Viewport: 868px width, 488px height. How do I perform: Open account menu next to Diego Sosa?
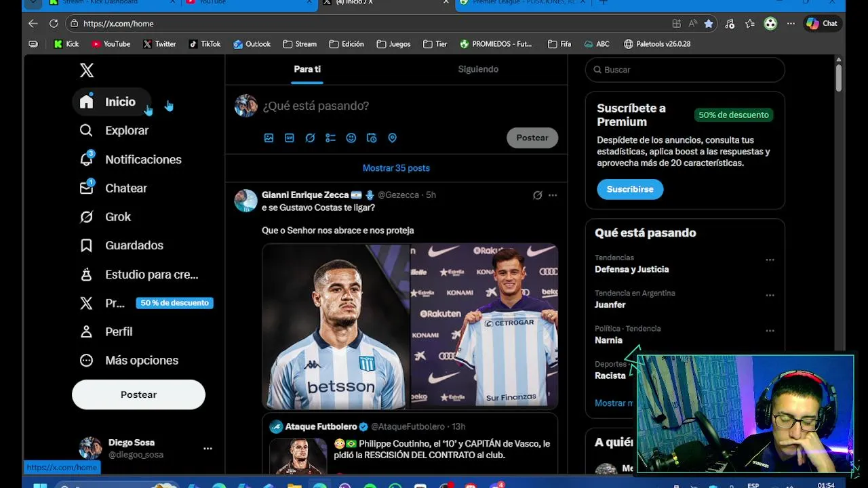click(208, 448)
